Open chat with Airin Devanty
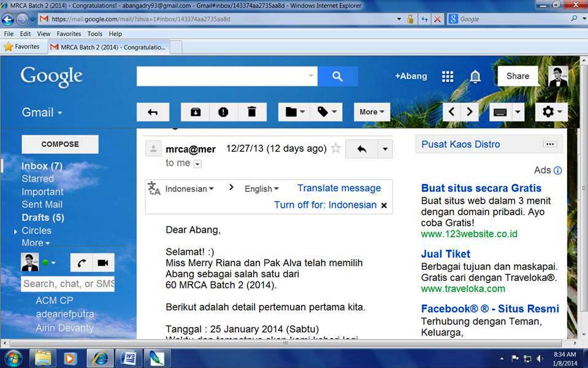The height and width of the screenshot is (368, 588). [64, 328]
